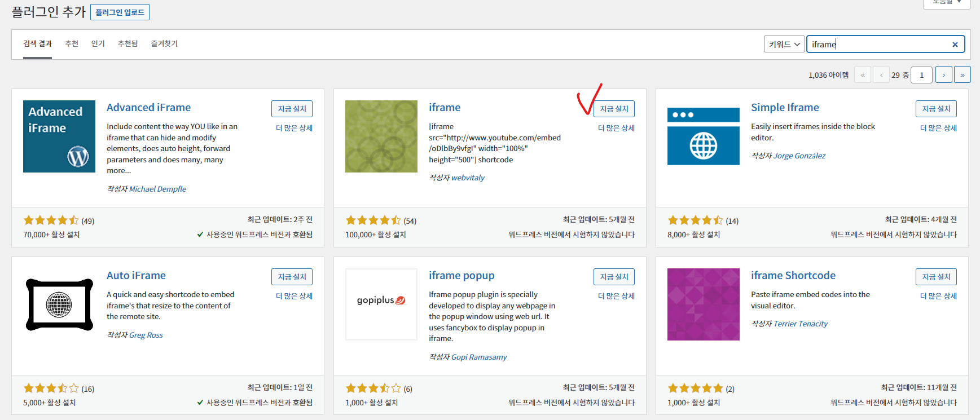Viewport: 980px width, 420px height.
Task: Switch to the 인기 tab
Action: click(98, 43)
